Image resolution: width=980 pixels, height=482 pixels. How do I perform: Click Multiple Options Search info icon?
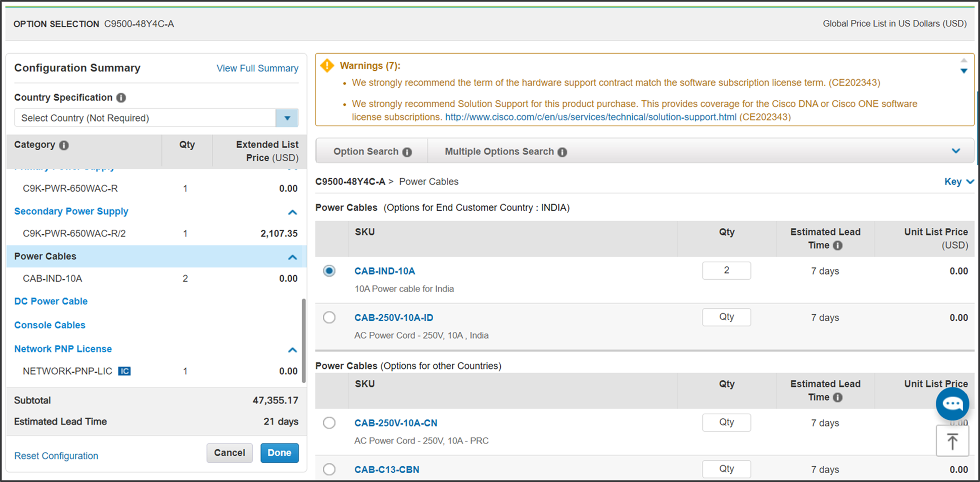[562, 152]
